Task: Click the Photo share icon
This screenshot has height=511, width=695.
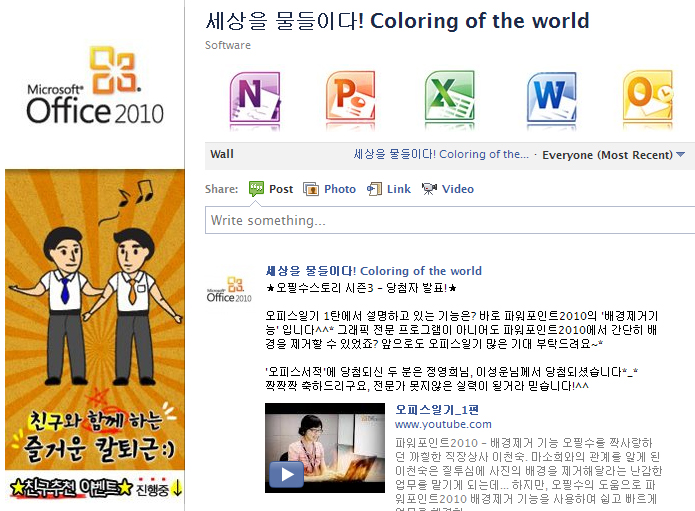Action: tap(311, 189)
